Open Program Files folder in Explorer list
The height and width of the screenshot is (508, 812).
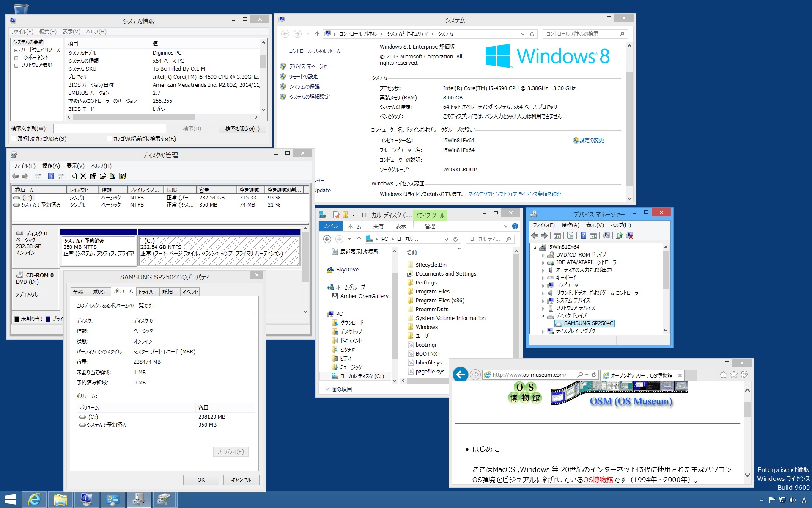point(432,291)
